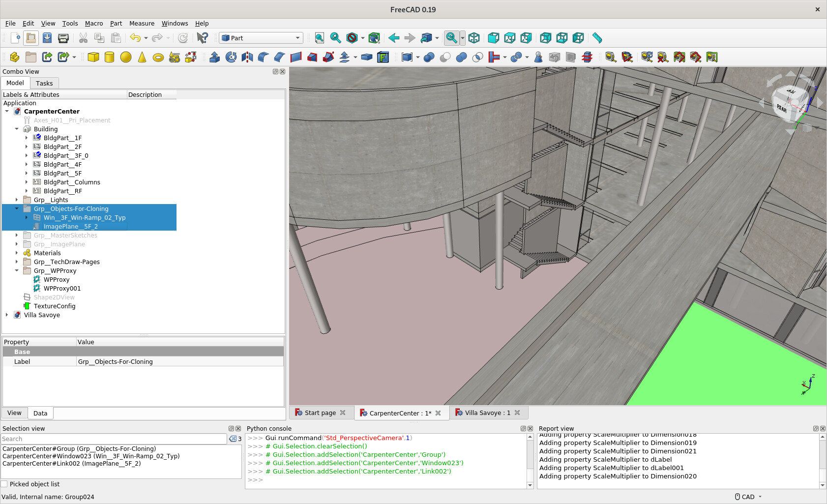
Task: Click the Fit all zoom icon
Action: coord(320,38)
